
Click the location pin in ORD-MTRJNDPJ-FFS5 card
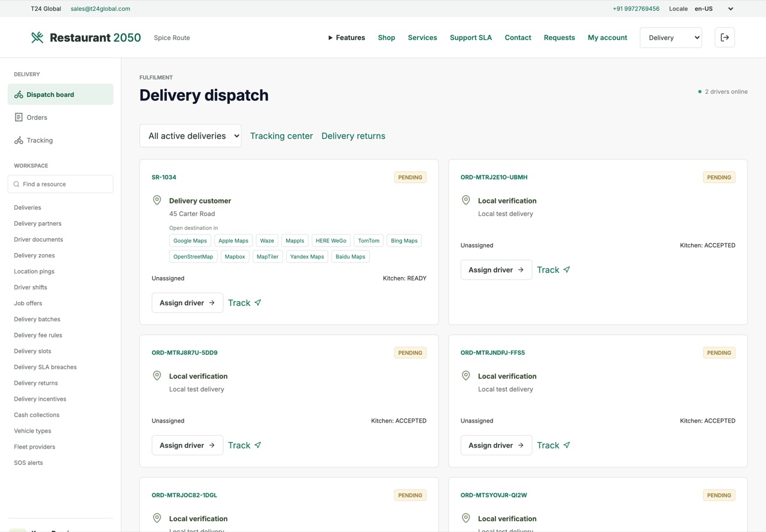click(x=466, y=376)
